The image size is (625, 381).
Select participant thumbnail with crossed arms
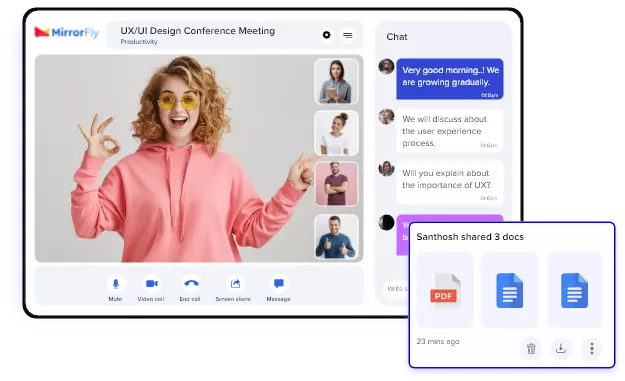tap(336, 184)
